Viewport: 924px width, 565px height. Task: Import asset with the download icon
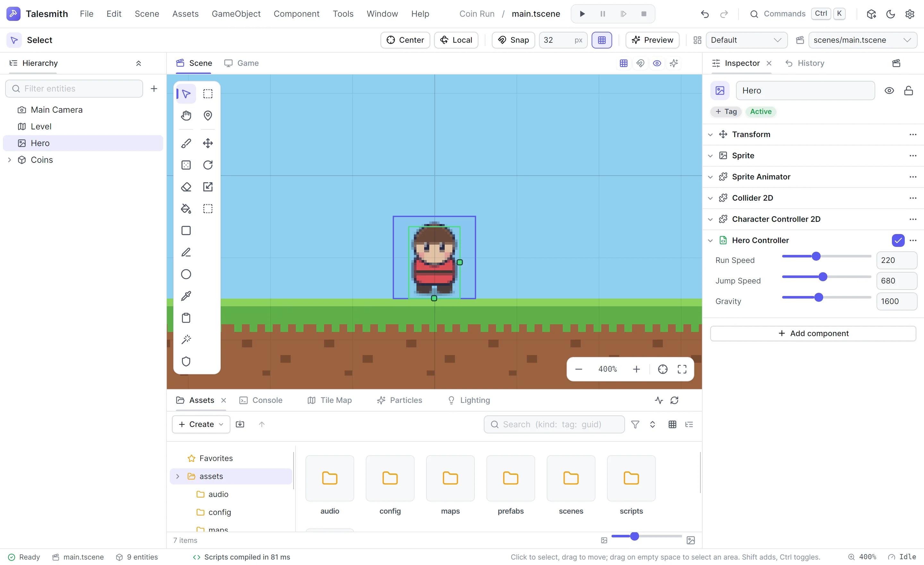point(240,424)
